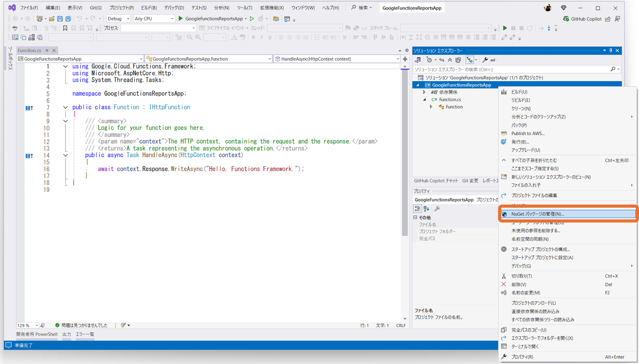This screenshot has width=639, height=364.
Task: Click the share icon beside GitHub Copilot
Action: [x=608, y=19]
